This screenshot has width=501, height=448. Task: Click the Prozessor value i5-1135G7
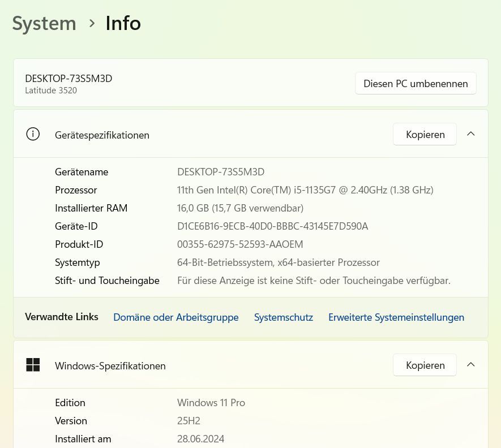point(305,190)
